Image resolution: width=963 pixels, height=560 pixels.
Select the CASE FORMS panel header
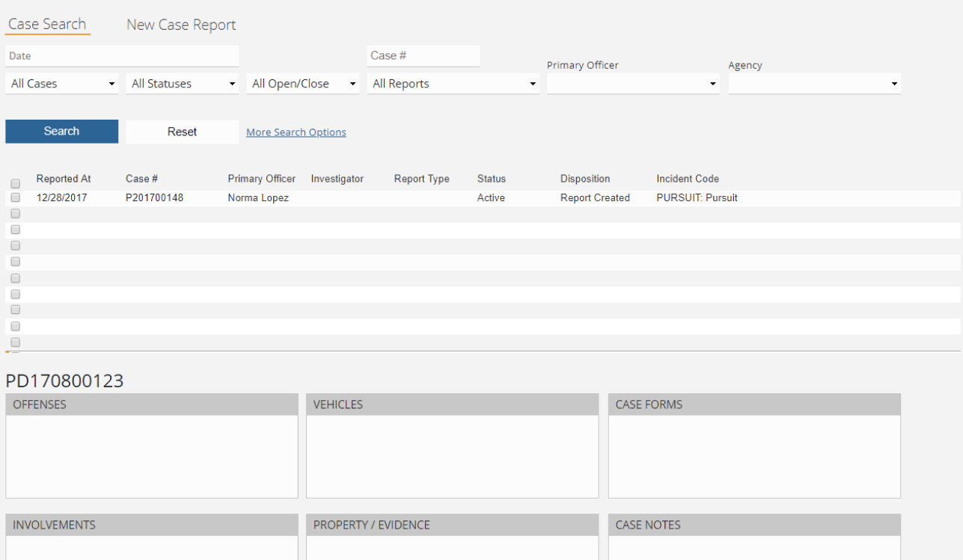click(754, 404)
